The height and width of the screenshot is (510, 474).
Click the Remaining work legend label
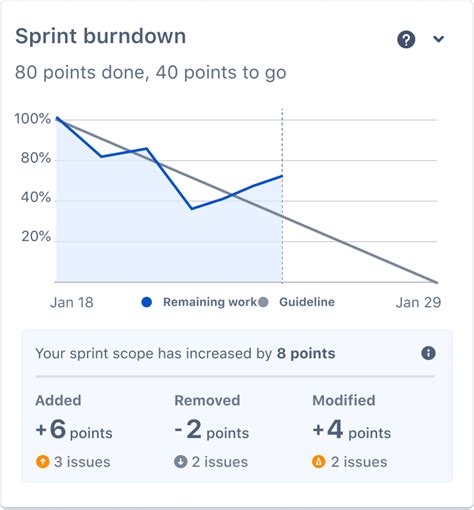pyautogui.click(x=210, y=302)
